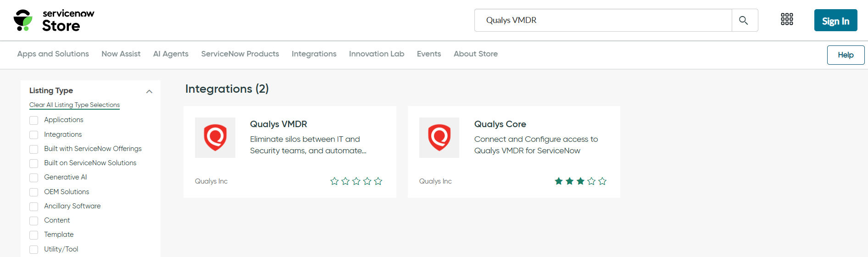Select the OEM Solutions checkbox

click(34, 192)
